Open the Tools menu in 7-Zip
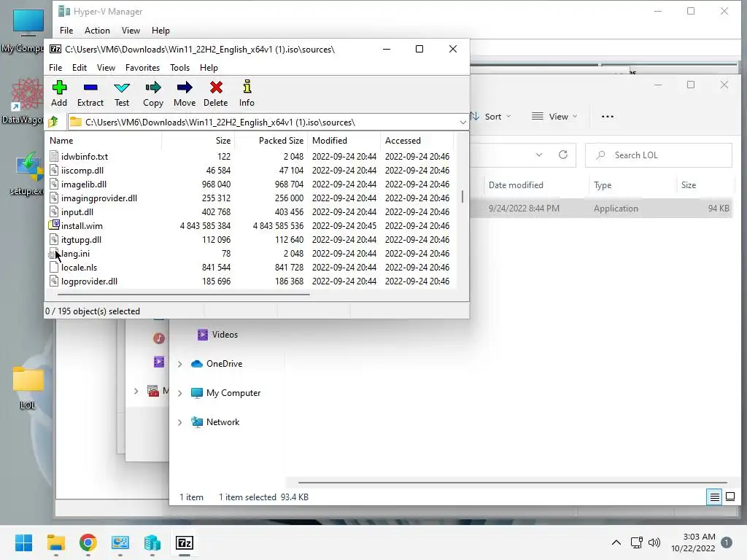The width and height of the screenshot is (747, 560). (x=179, y=68)
